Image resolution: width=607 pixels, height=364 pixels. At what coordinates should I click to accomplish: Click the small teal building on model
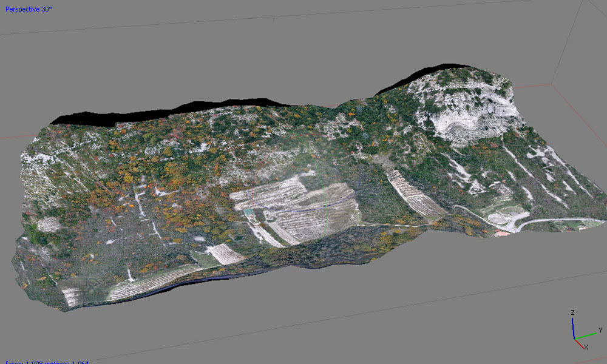248,211
